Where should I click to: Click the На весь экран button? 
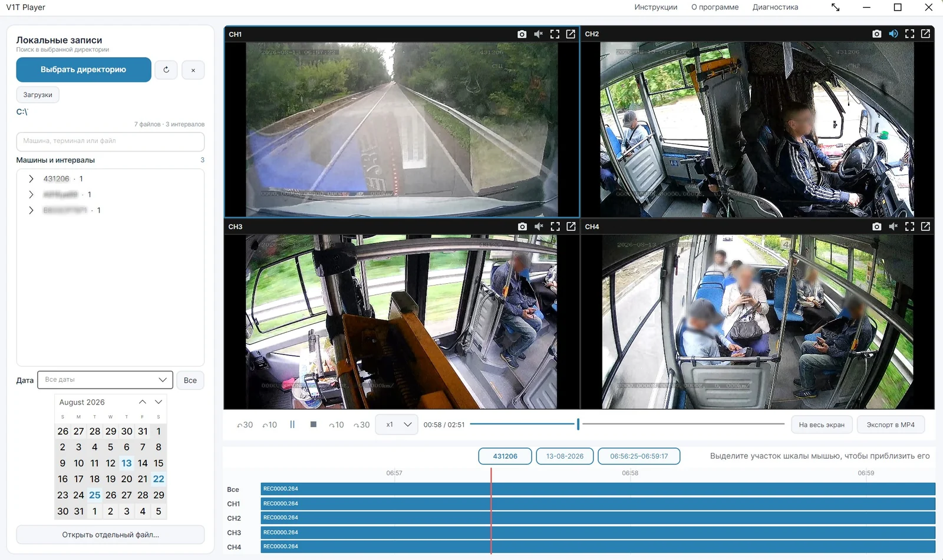coord(822,425)
